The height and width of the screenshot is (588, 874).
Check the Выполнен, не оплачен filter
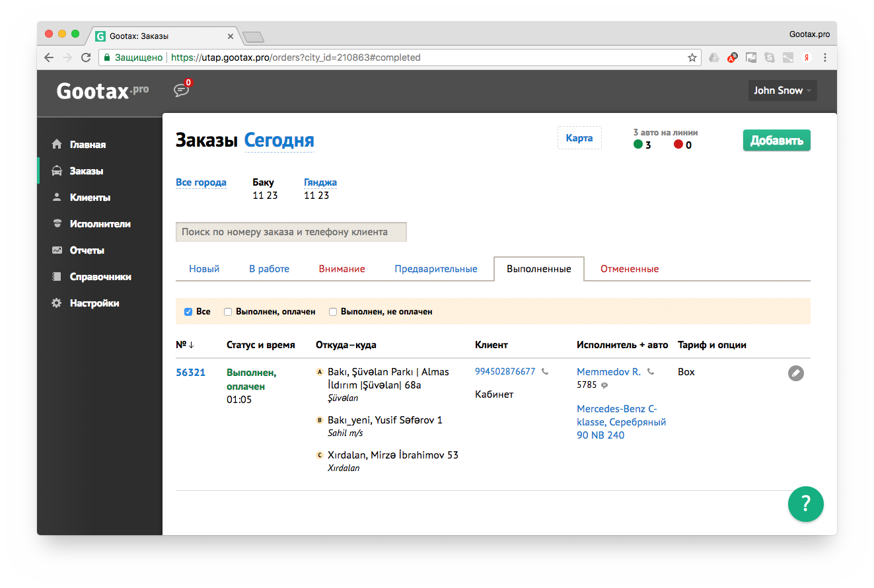tap(333, 312)
